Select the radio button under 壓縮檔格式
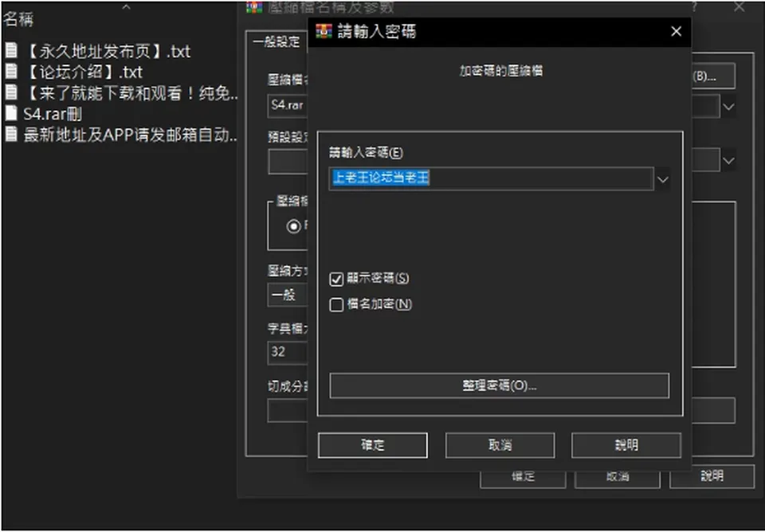This screenshot has width=765, height=532. click(x=294, y=226)
